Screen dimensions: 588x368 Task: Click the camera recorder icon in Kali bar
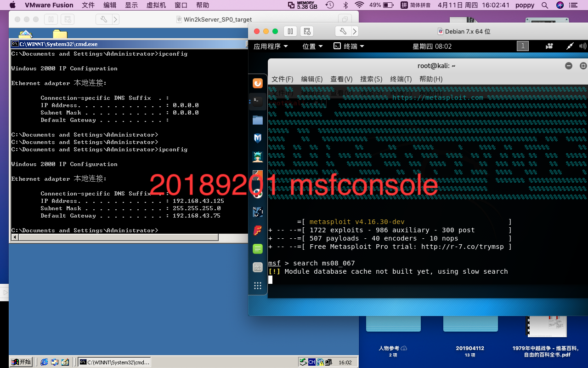click(x=549, y=46)
